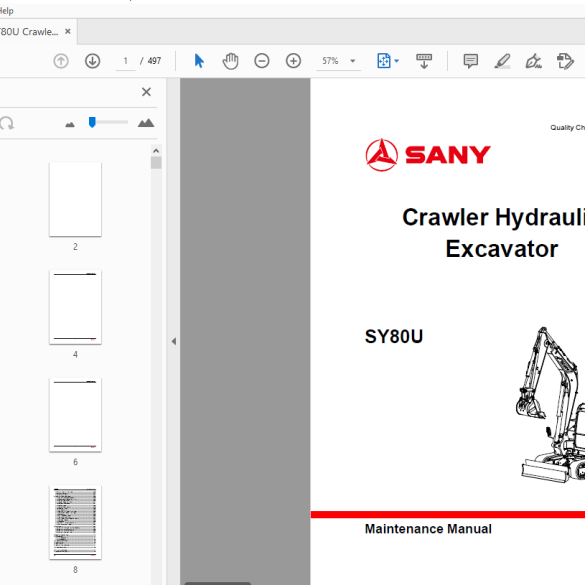Viewport: 585px width, 585px height.
Task: Click the Stamp tool icon
Action: (x=565, y=61)
